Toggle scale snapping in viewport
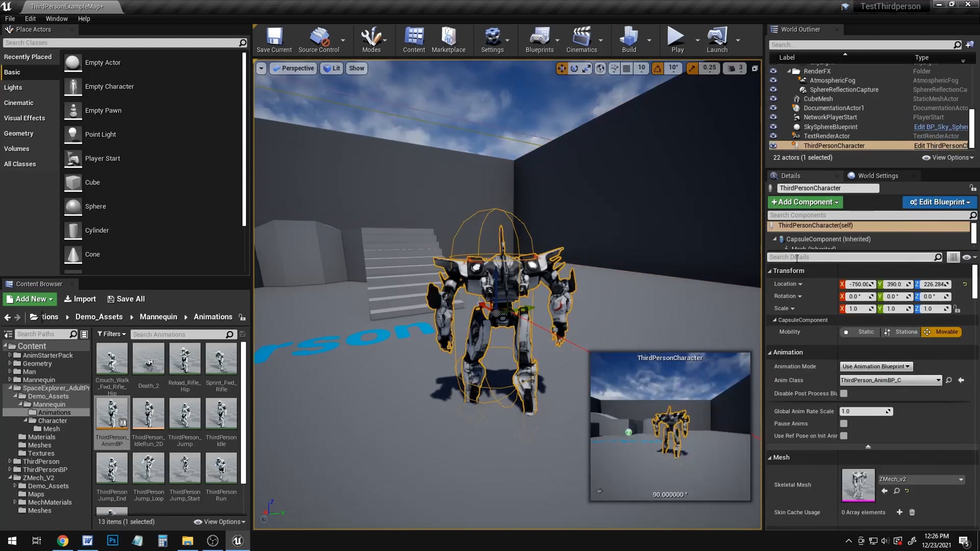The height and width of the screenshot is (551, 980). (x=692, y=69)
